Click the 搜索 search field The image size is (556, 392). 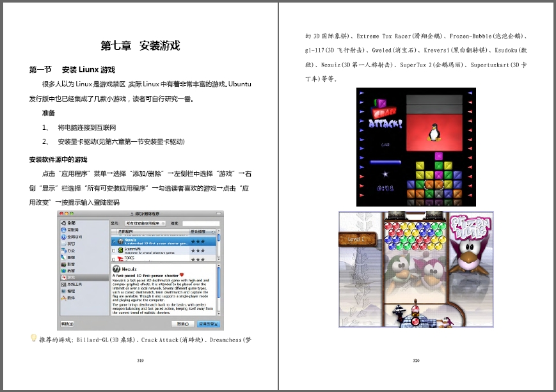click(x=201, y=223)
